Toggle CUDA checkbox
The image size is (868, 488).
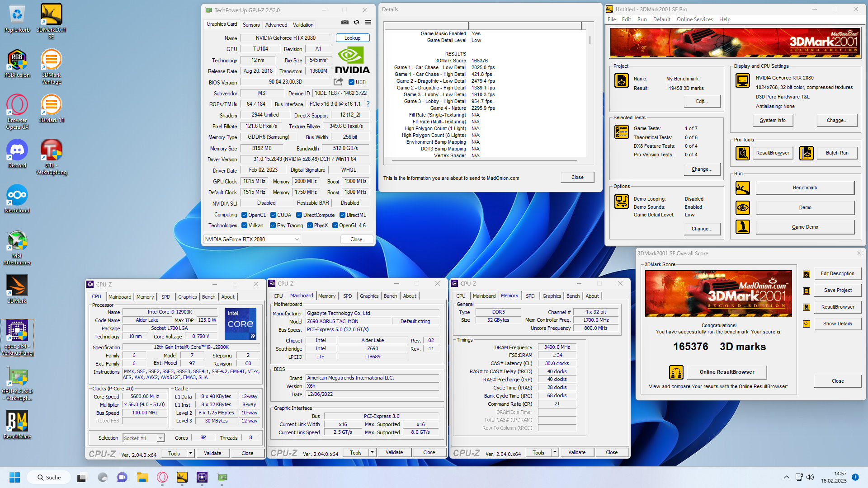[273, 215]
